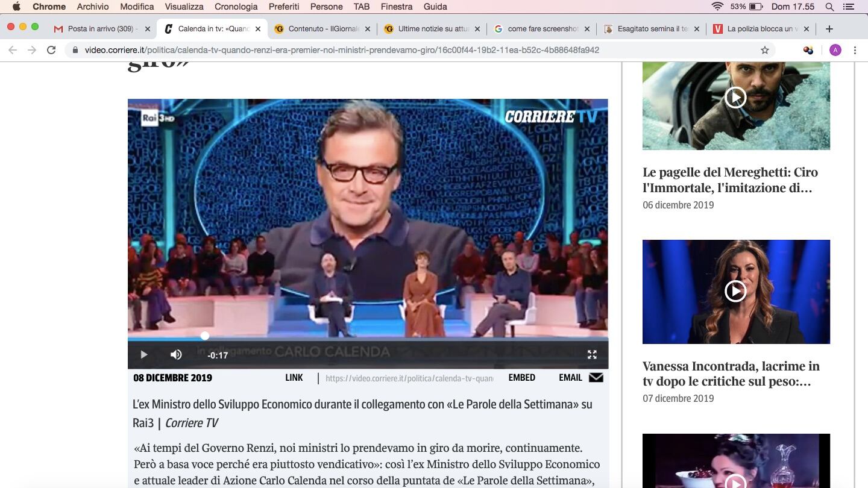This screenshot has height=488, width=868.
Task: Open the Chrome application menu
Action: [x=49, y=7]
